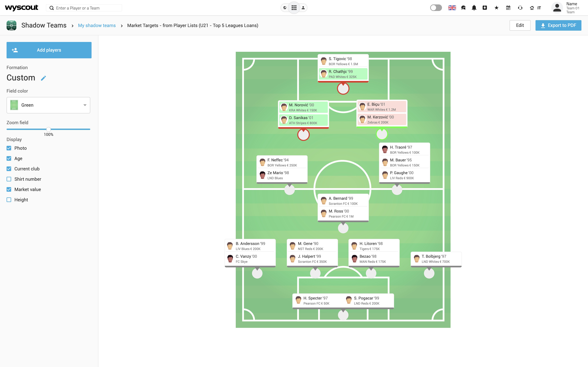Edit formation with pencil icon

click(43, 78)
